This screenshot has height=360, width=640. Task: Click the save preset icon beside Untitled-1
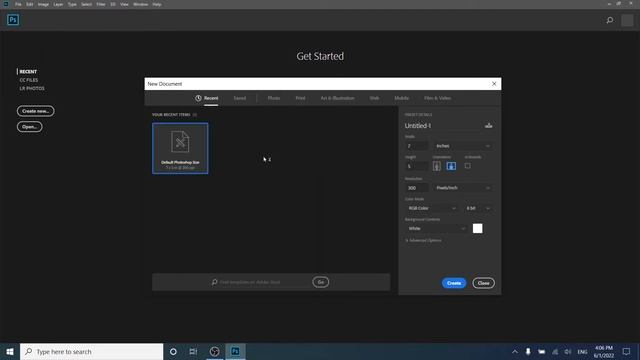pos(489,126)
